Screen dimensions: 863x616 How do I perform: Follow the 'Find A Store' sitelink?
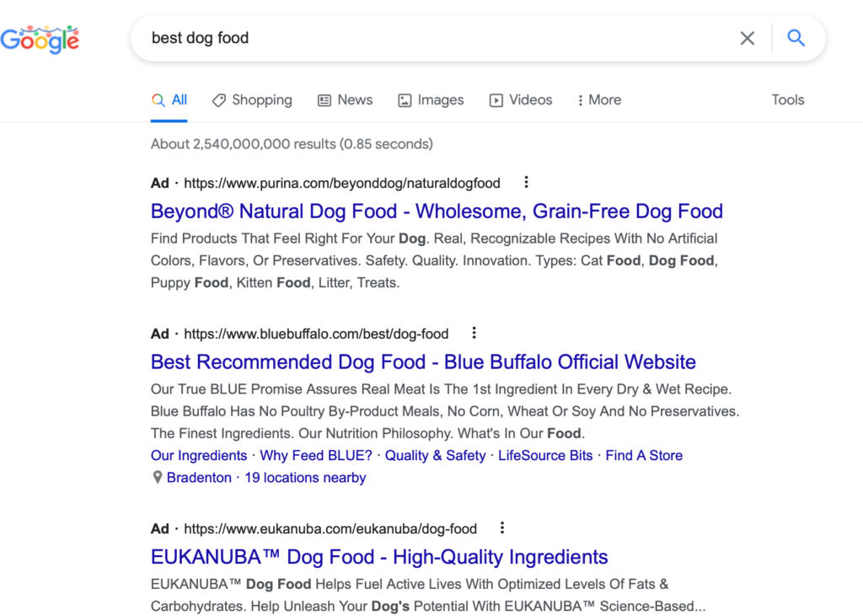pyautogui.click(x=644, y=456)
